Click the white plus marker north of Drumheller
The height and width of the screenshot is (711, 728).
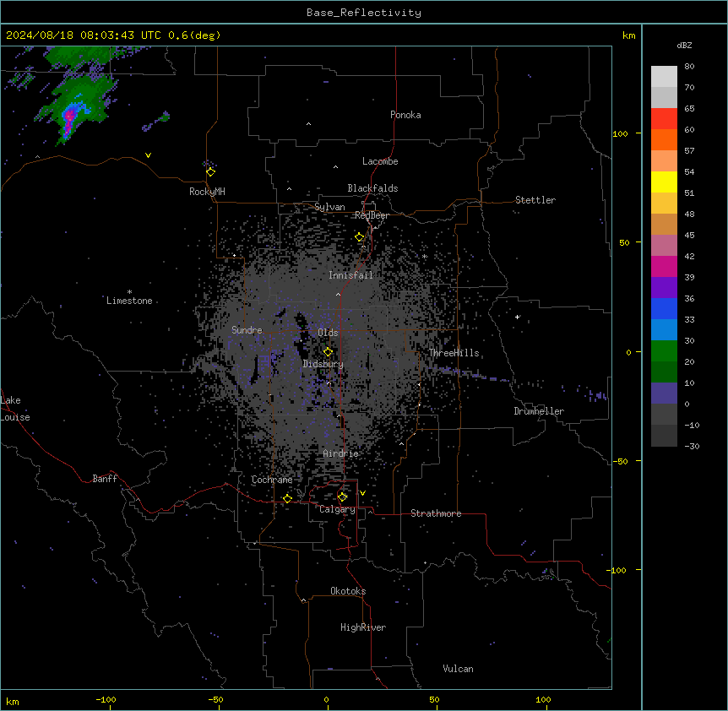(x=517, y=317)
